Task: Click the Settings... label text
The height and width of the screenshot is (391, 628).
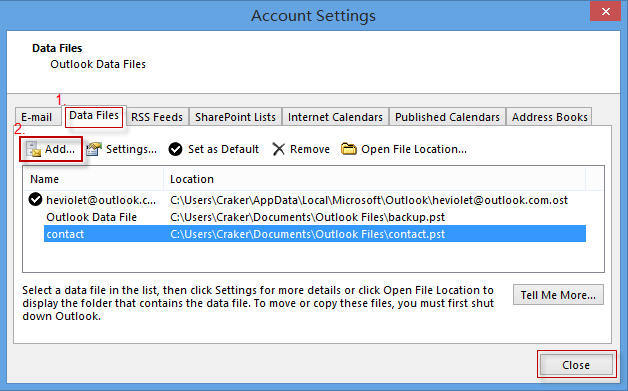Action: [131, 149]
